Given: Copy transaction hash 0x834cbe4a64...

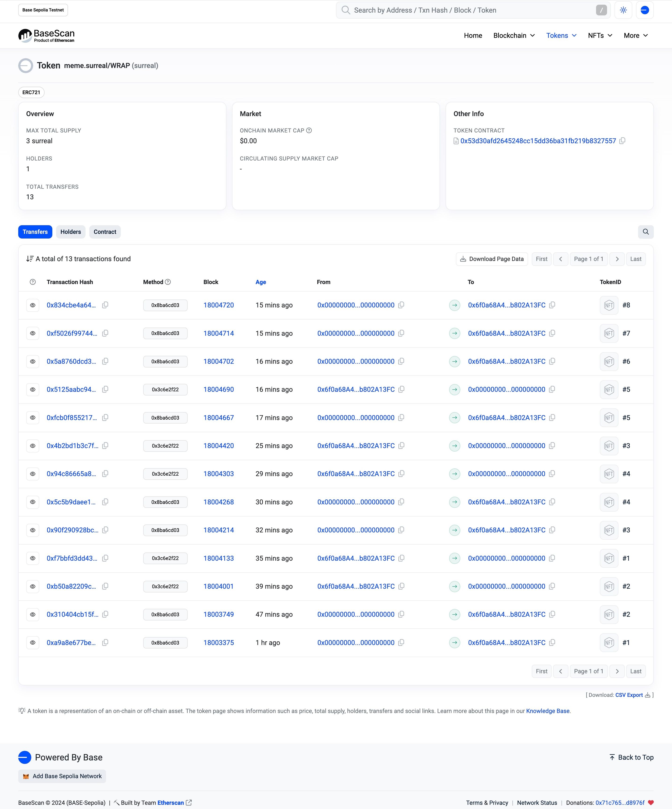Looking at the screenshot, I should pyautogui.click(x=105, y=305).
